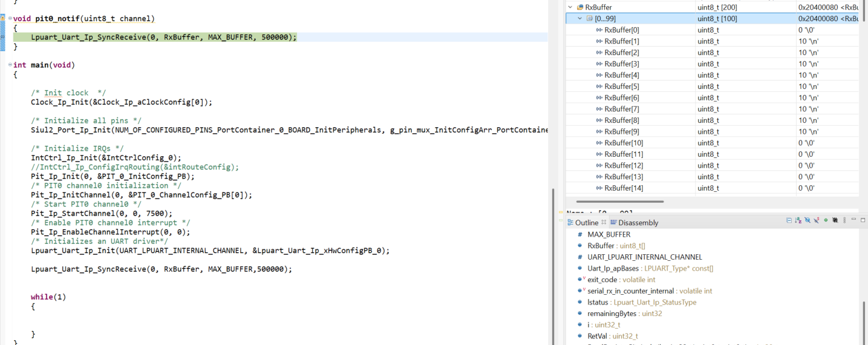Fold the pit0_notif function in the editor
The height and width of the screenshot is (345, 868).
10,19
